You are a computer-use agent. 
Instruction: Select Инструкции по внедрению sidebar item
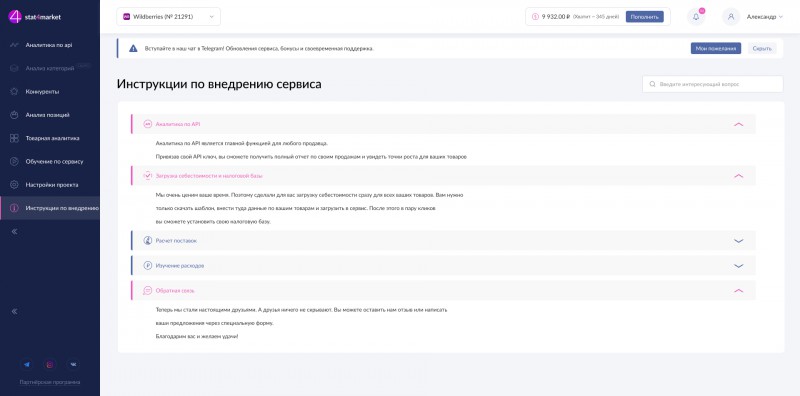point(49,208)
